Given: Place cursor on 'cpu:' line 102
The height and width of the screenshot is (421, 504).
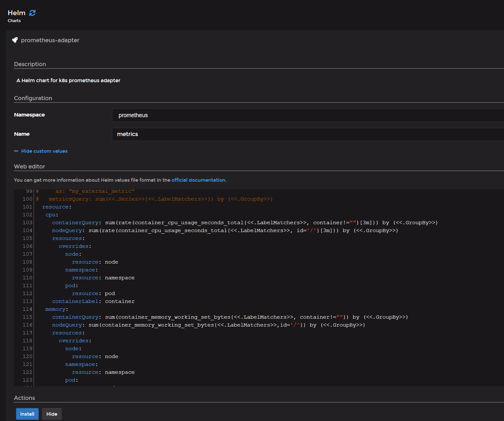Looking at the screenshot, I should [52, 215].
